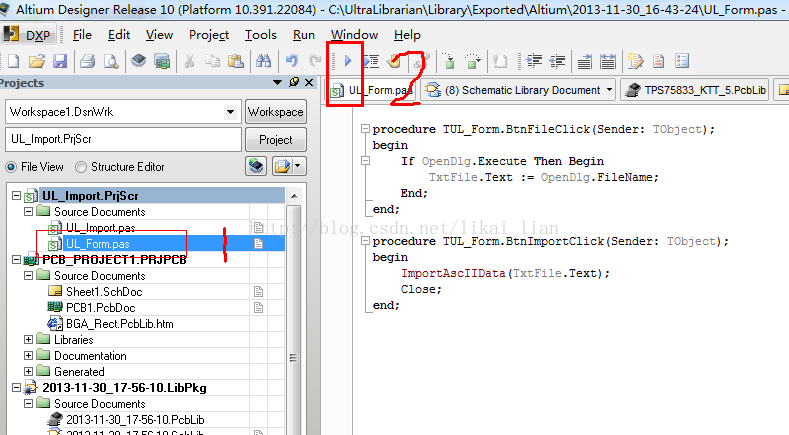Create a new document from toolbar
The width and height of the screenshot is (789, 435).
[14, 61]
